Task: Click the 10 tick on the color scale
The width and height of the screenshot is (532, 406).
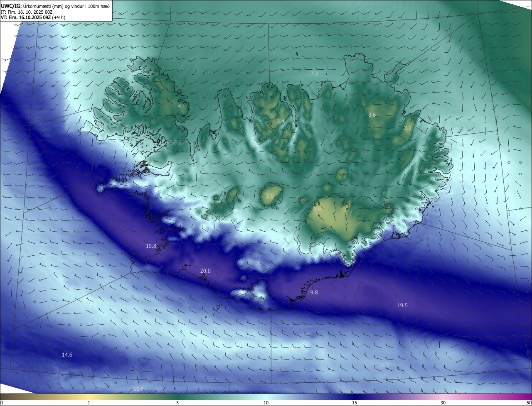Action: point(266,403)
